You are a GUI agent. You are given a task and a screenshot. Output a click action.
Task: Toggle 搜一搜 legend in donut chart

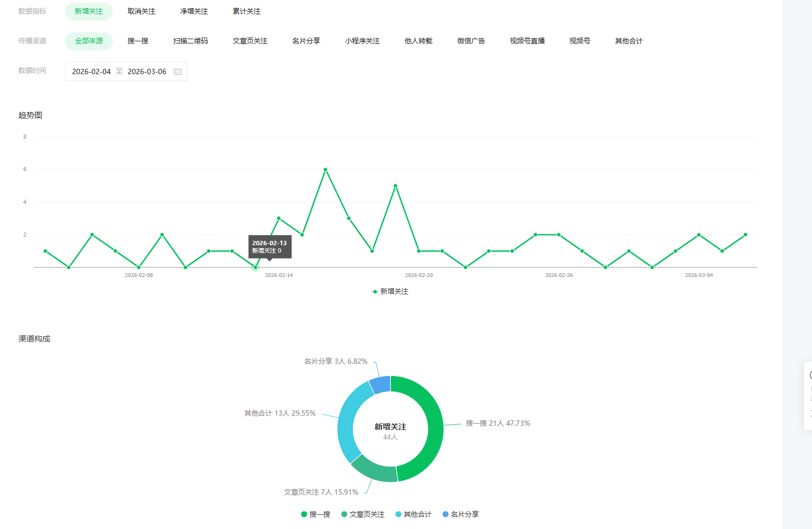tap(316, 514)
